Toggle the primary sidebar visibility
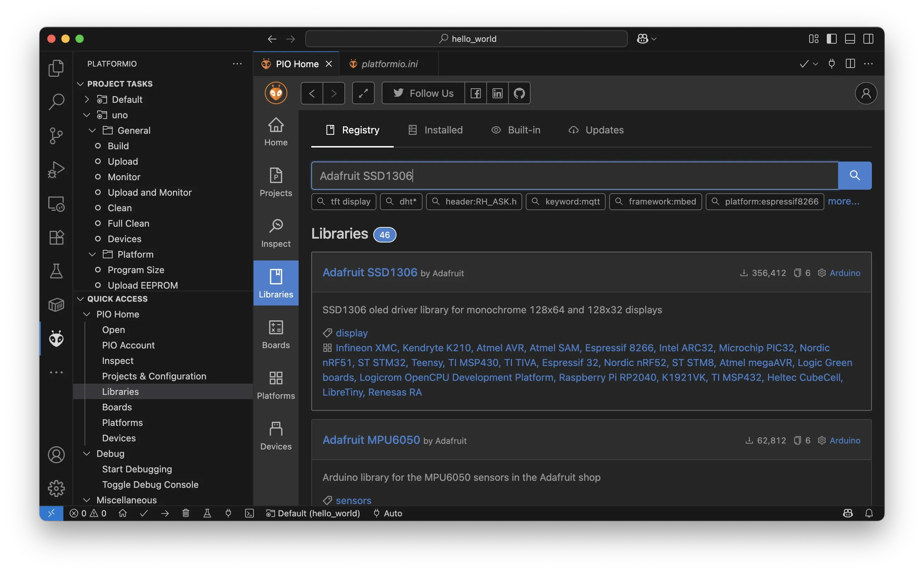The image size is (924, 573). (x=831, y=38)
